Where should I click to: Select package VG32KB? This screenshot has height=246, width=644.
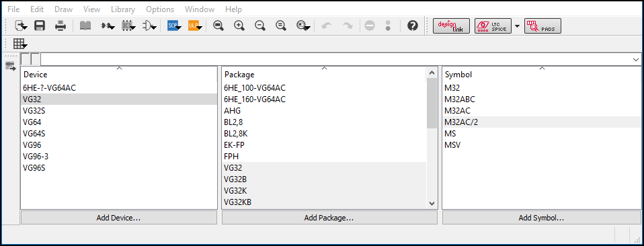click(324, 202)
